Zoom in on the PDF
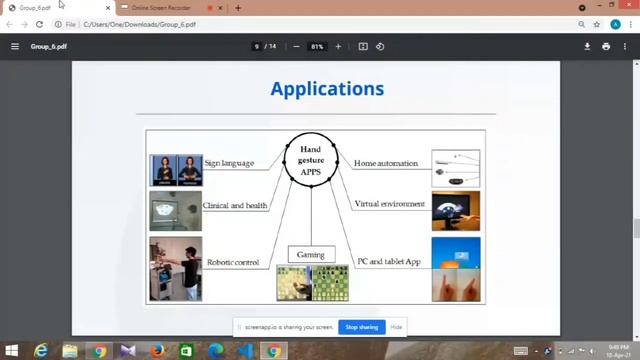The width and height of the screenshot is (640, 360). point(338,47)
